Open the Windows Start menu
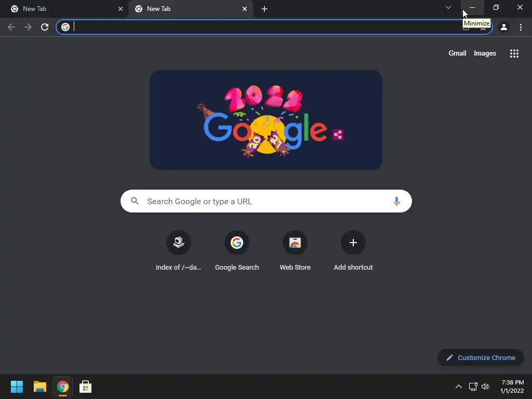Image resolution: width=532 pixels, height=399 pixels. tap(17, 387)
